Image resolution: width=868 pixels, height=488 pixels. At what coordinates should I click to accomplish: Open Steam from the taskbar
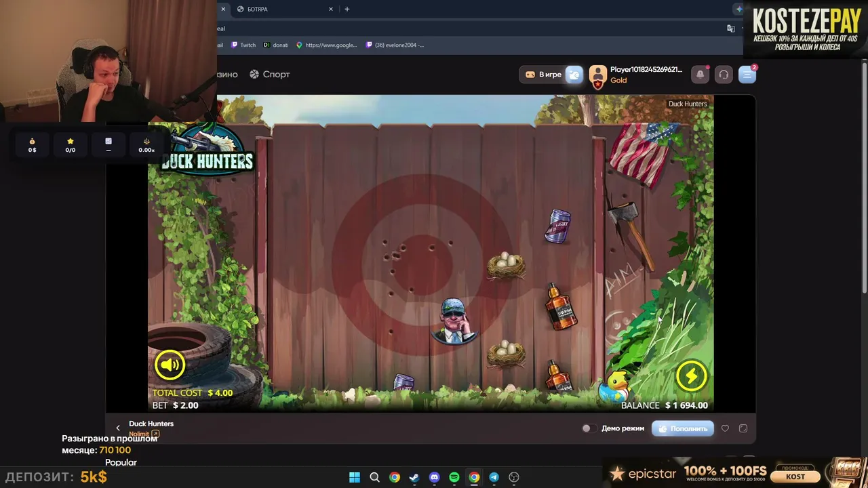coord(414,477)
